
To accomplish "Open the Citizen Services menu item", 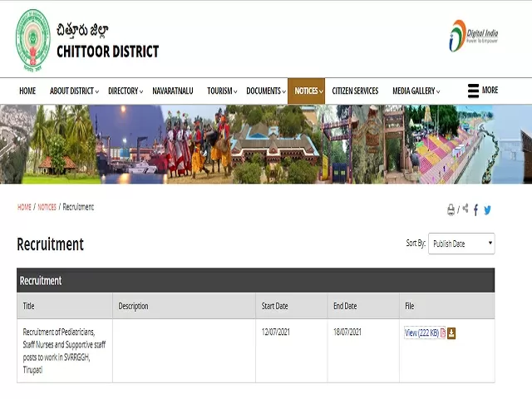I will click(355, 91).
